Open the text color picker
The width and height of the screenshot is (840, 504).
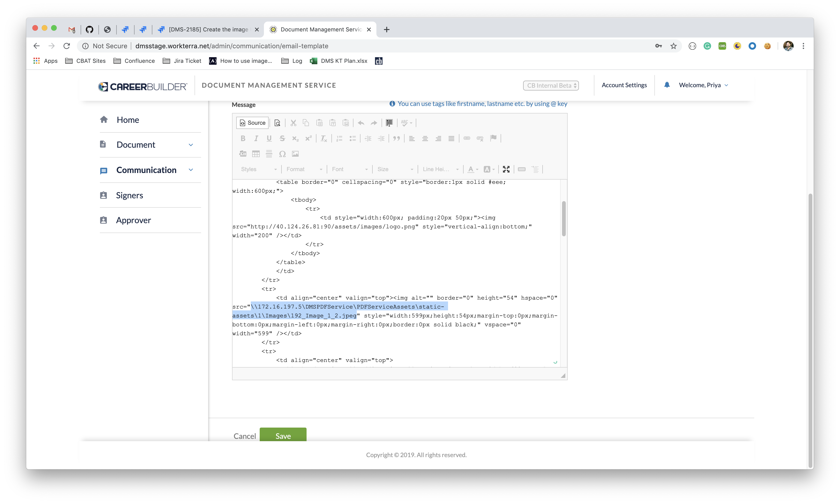click(473, 169)
